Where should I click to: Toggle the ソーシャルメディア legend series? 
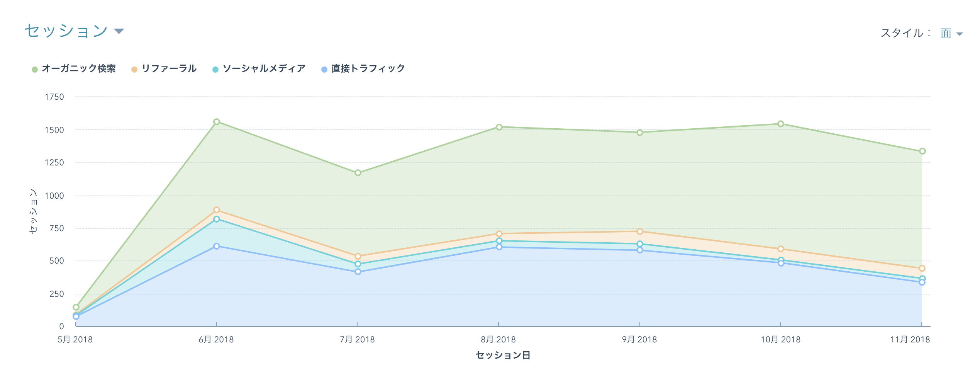[264, 69]
